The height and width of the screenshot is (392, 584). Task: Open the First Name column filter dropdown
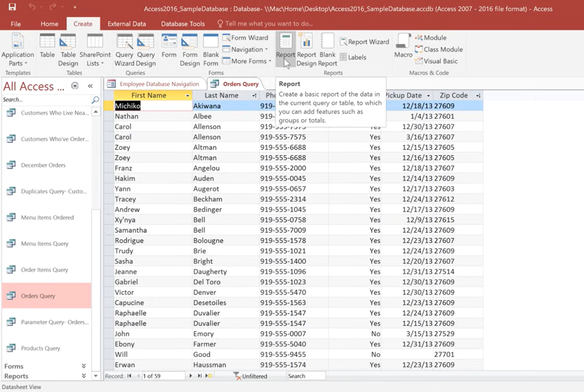coord(187,95)
